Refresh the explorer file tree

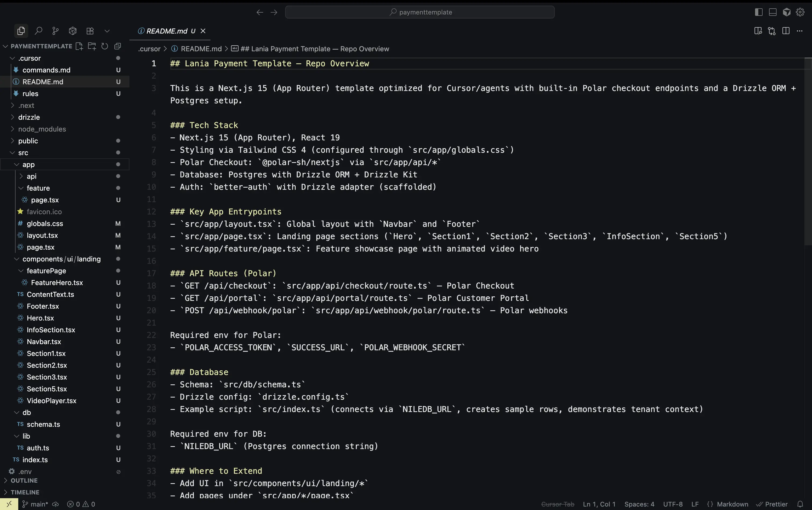point(105,46)
